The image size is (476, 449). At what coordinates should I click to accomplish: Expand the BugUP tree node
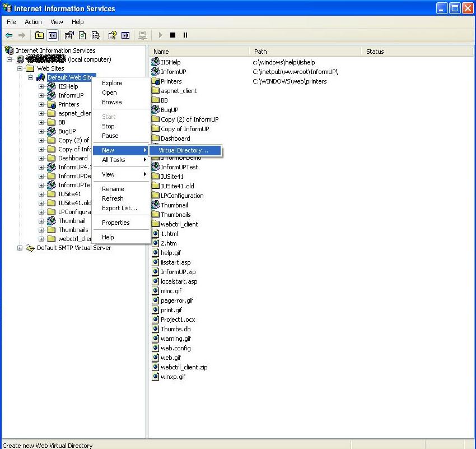[x=41, y=131]
